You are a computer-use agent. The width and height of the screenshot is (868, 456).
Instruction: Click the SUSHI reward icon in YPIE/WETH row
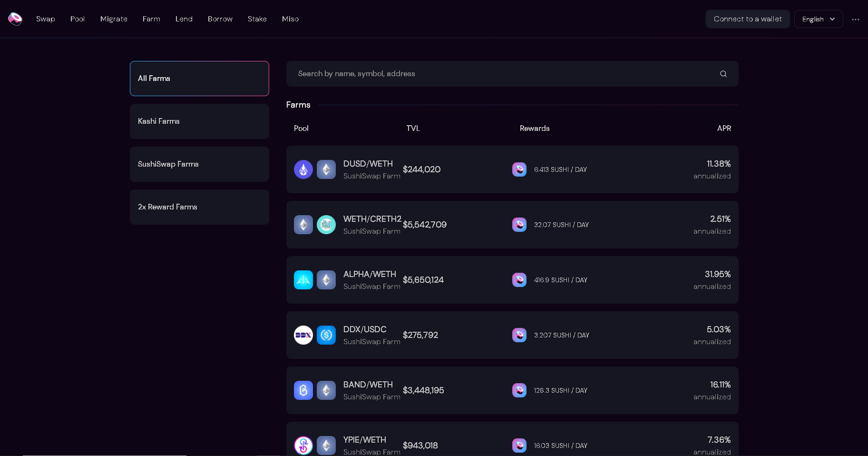[519, 446]
